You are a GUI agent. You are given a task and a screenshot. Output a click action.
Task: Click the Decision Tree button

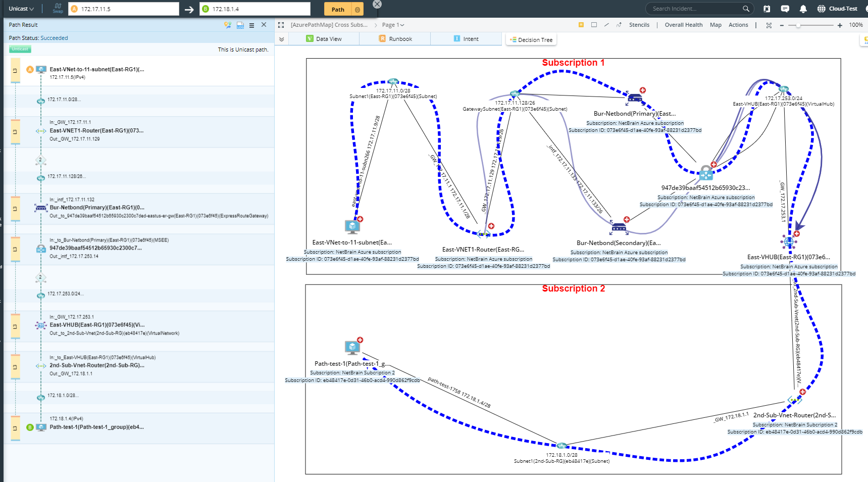coord(531,39)
